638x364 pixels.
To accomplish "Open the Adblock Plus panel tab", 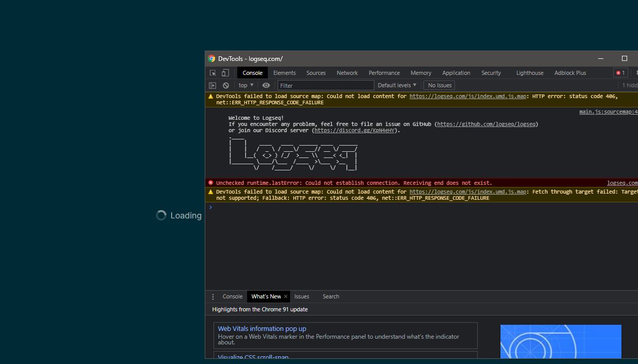I will point(570,73).
